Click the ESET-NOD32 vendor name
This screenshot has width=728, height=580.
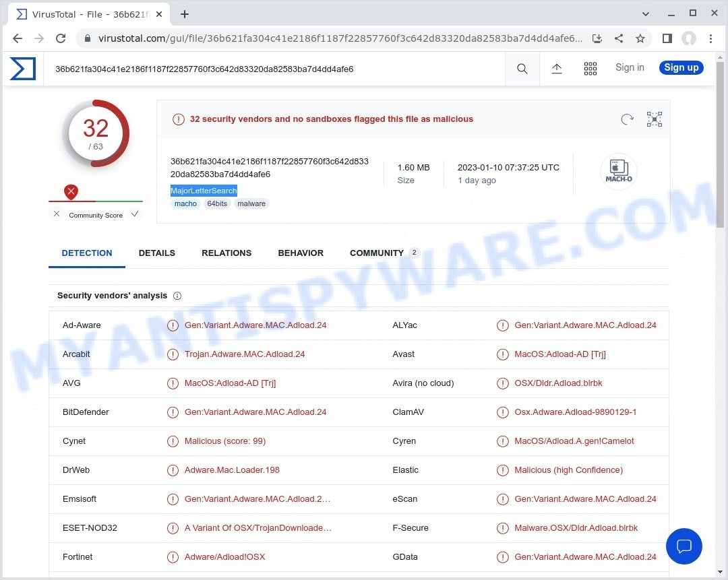[90, 528]
